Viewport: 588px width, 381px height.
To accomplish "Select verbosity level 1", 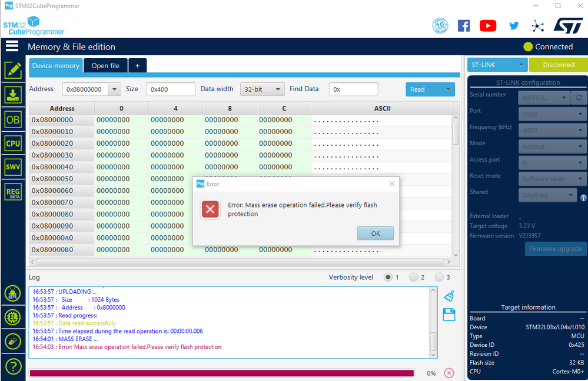I will pyautogui.click(x=388, y=278).
